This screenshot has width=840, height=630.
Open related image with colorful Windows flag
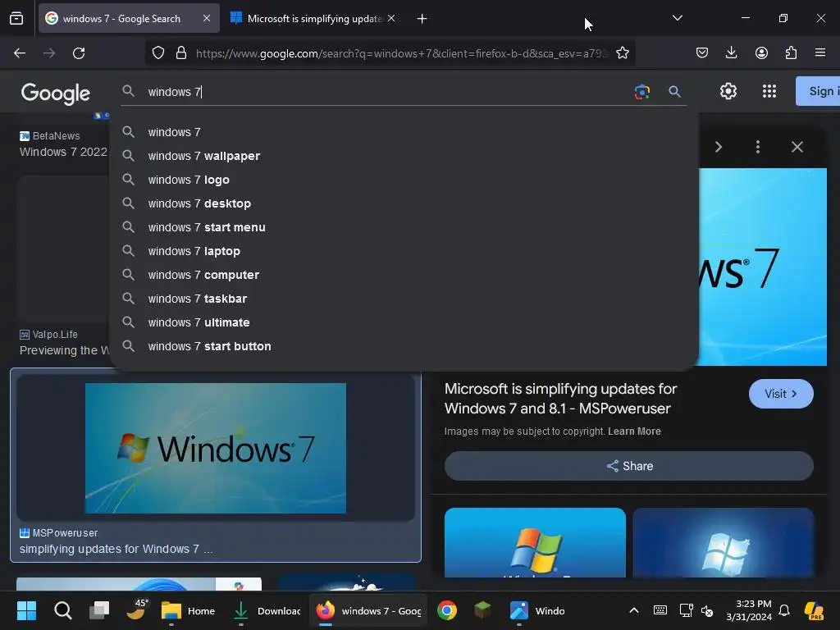[535, 543]
